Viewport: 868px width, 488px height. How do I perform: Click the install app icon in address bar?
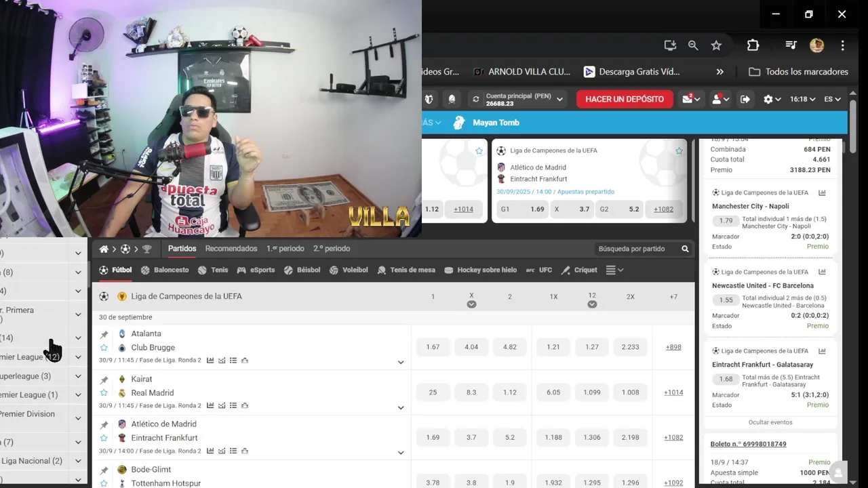[x=670, y=45]
